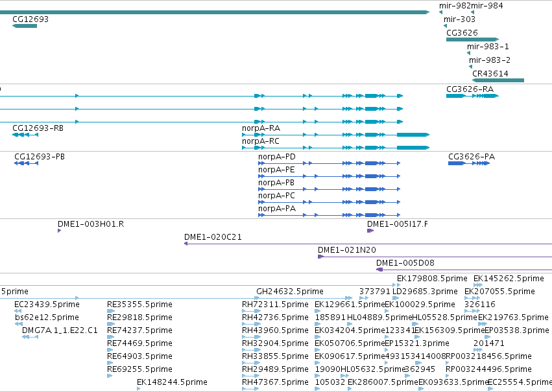This screenshot has width=552, height=392.
Task: Select the CG12693-PB protein label
Action: (x=40, y=156)
